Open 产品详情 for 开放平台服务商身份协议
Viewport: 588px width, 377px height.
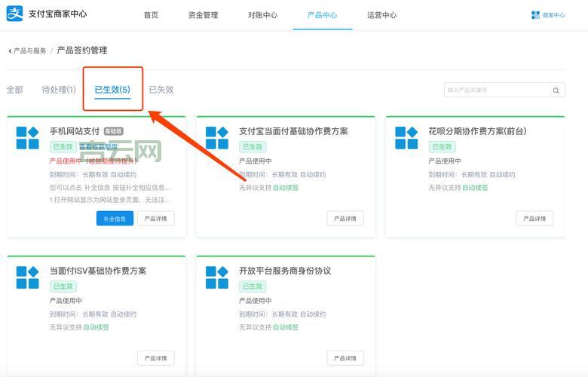point(345,358)
